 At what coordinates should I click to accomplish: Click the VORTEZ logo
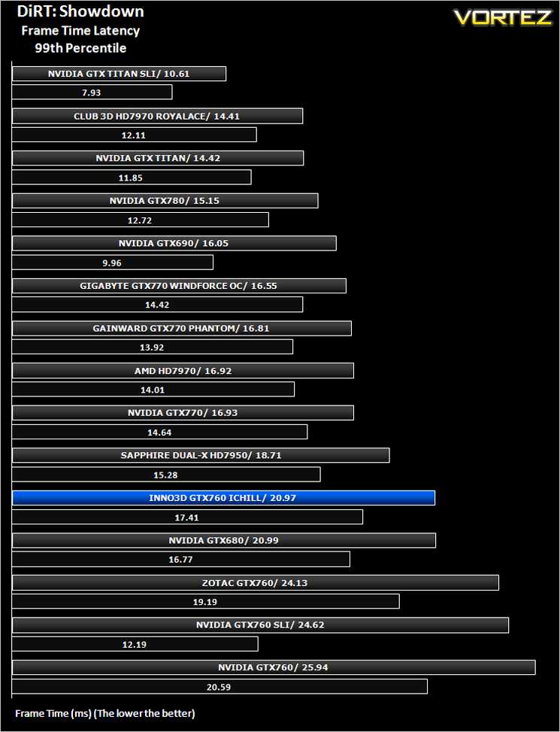[x=503, y=18]
